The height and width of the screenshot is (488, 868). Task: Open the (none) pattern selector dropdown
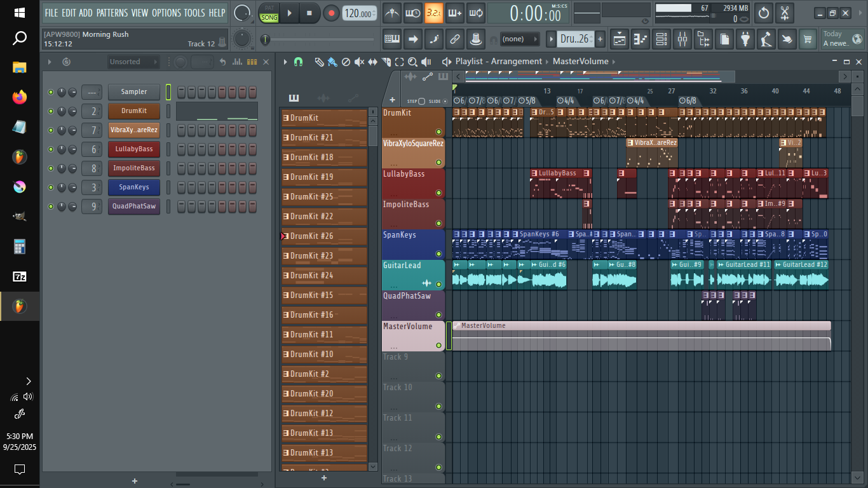tap(519, 39)
